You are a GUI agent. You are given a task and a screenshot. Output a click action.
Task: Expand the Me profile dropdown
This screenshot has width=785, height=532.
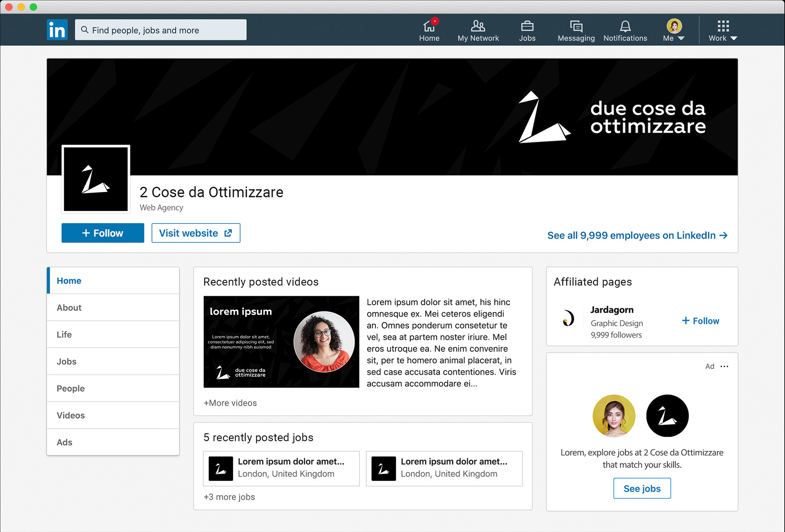click(674, 30)
